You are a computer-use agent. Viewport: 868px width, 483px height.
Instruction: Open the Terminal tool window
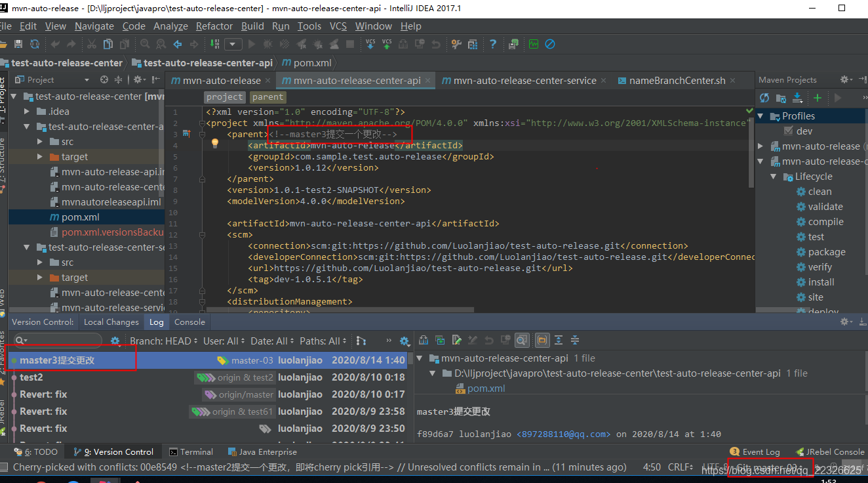coord(191,451)
